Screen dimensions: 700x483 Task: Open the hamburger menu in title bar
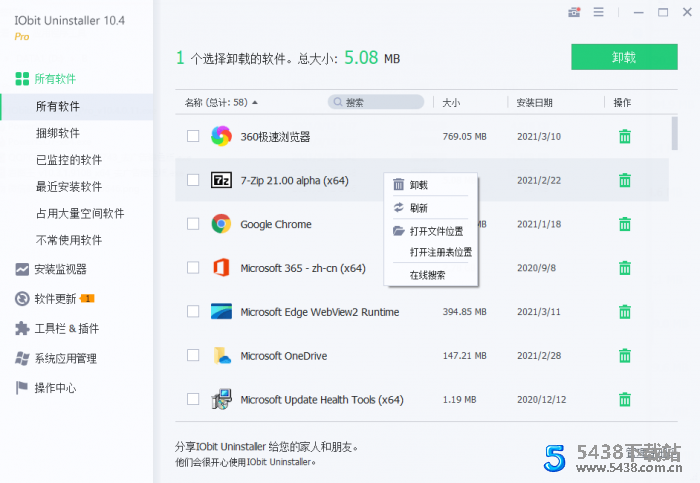[x=599, y=12]
